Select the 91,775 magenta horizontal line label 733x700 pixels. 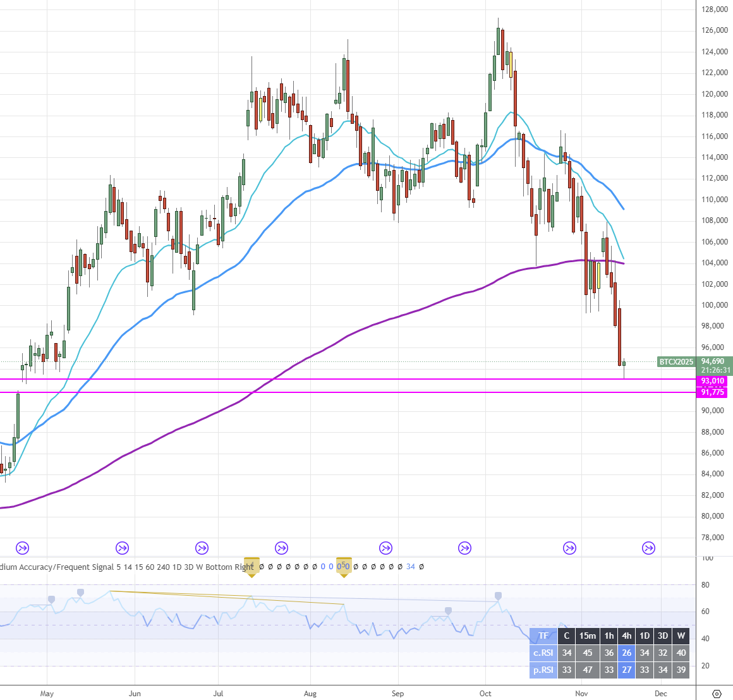pyautogui.click(x=713, y=392)
